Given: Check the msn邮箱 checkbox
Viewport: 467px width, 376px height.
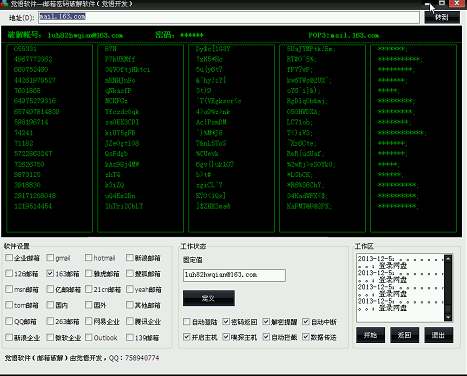Looking at the screenshot, I should 9,289.
